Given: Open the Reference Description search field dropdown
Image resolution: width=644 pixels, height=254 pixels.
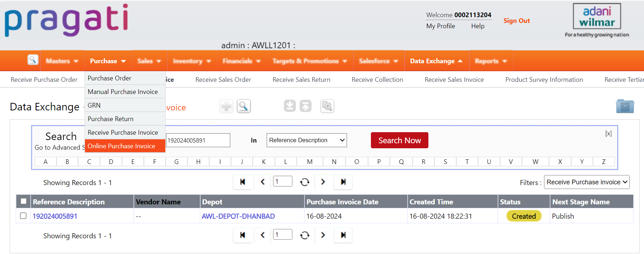Looking at the screenshot, I should pos(307,140).
